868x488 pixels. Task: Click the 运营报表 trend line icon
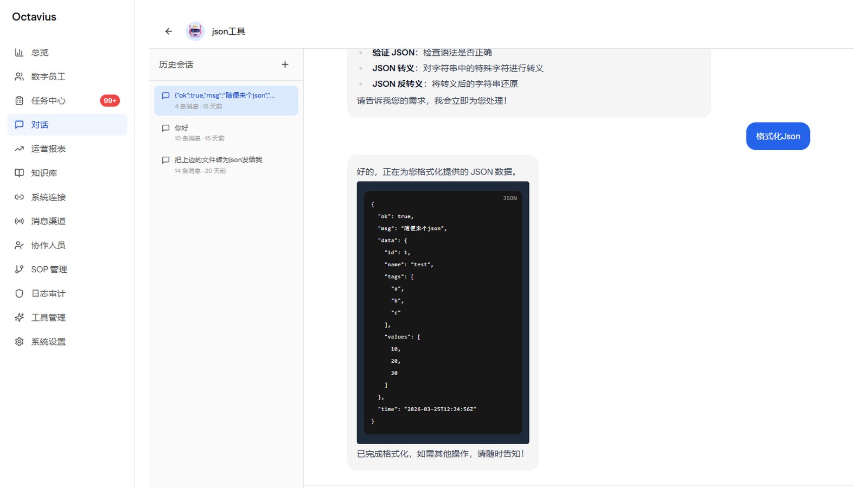(19, 149)
